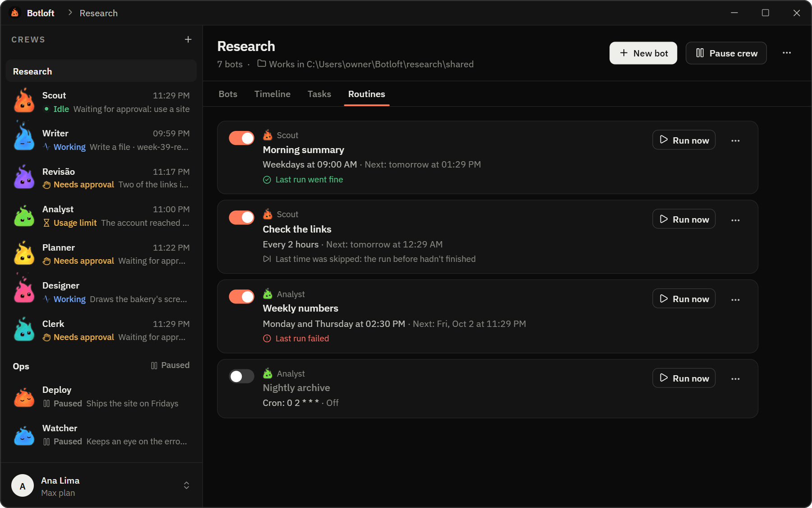This screenshot has height=508, width=812.
Task: Collapse the Research crew section header
Action: pyautogui.click(x=101, y=71)
